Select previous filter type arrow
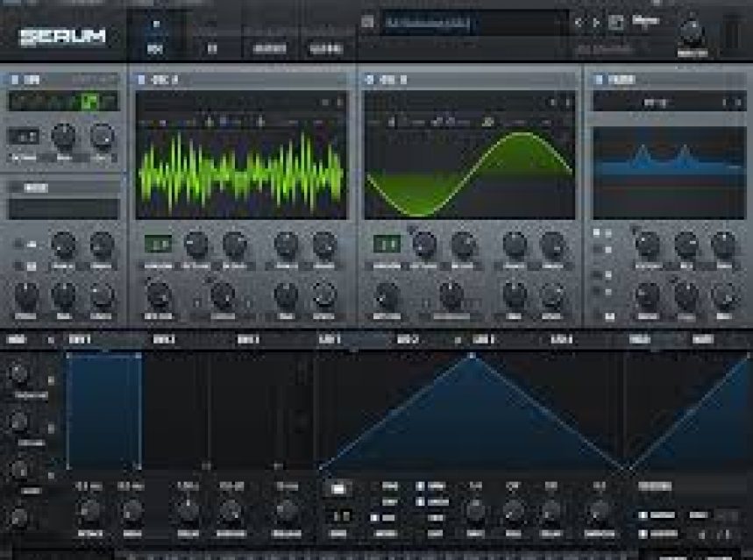753x560 pixels. [725, 103]
